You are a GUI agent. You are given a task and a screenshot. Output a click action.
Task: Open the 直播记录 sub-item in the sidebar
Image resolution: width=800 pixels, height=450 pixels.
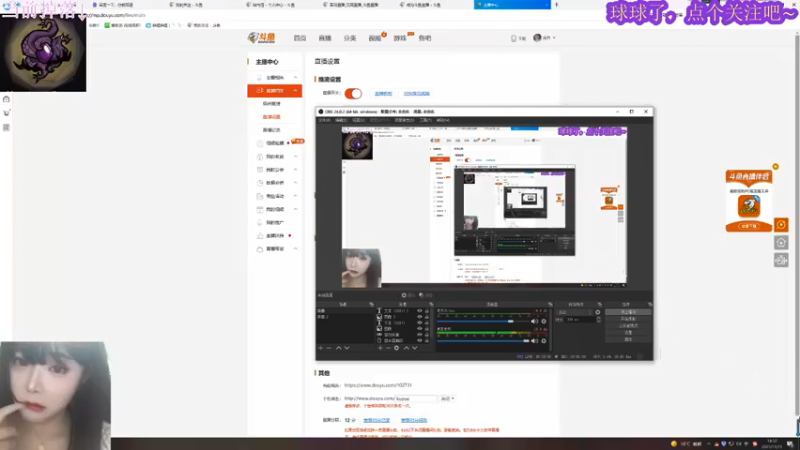(271, 130)
